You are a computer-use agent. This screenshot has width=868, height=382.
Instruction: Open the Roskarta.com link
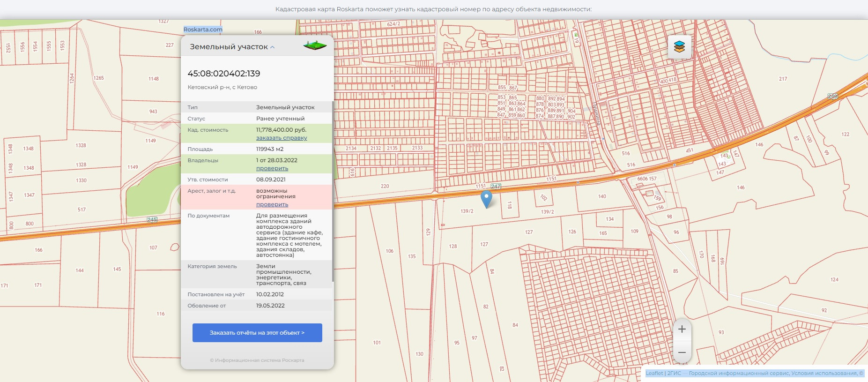click(x=203, y=30)
